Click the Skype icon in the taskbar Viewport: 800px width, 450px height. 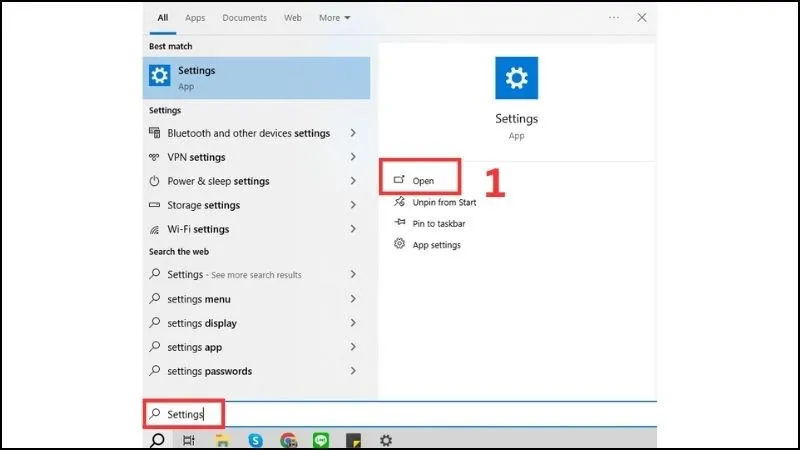pos(256,440)
